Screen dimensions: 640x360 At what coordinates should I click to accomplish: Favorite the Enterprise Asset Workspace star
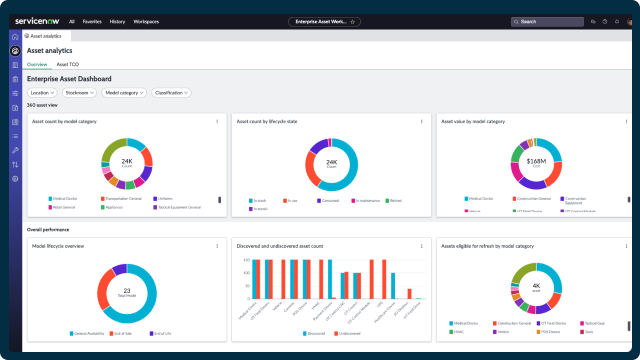(353, 22)
